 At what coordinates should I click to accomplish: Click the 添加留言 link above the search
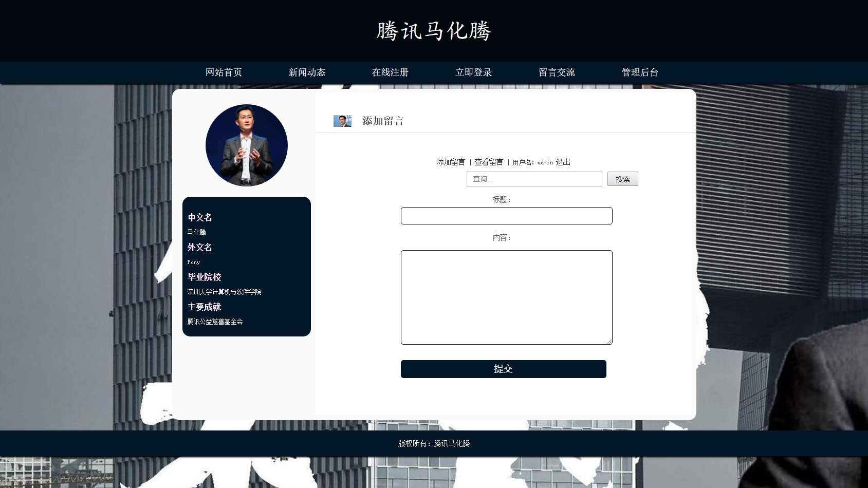tap(451, 162)
